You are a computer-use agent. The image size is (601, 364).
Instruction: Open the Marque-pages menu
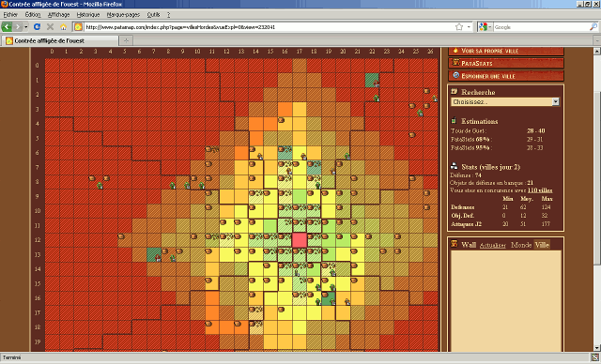(x=123, y=15)
